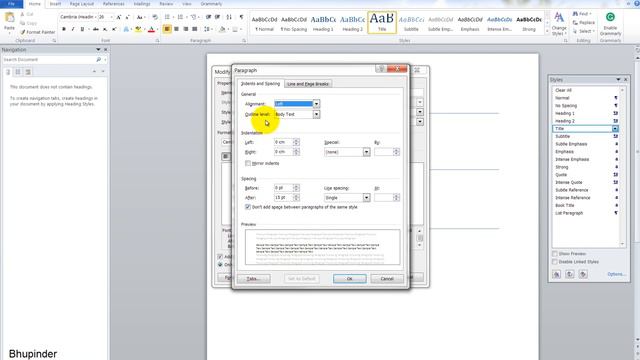
Task: Switch to Line and Page Breaks tab
Action: click(308, 84)
